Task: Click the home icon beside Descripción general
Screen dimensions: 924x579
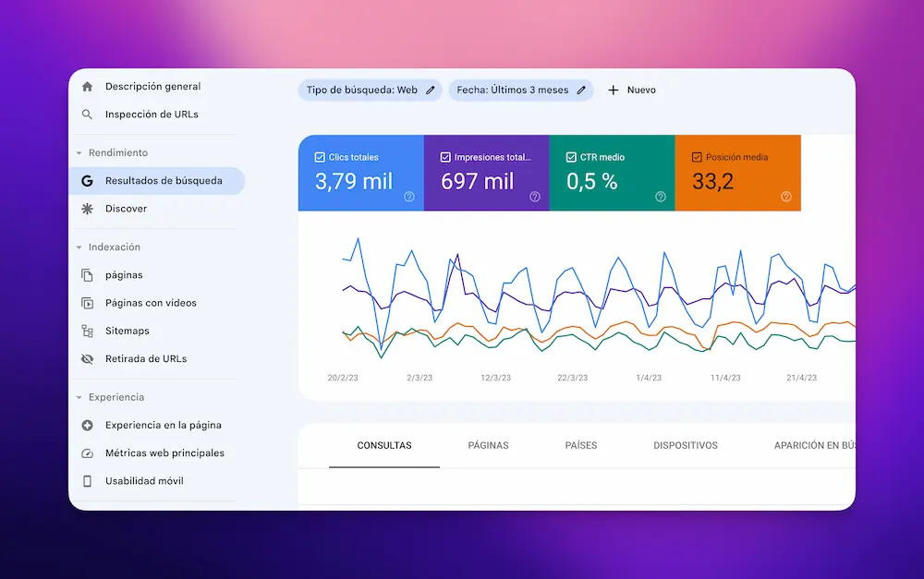Action: 87,87
